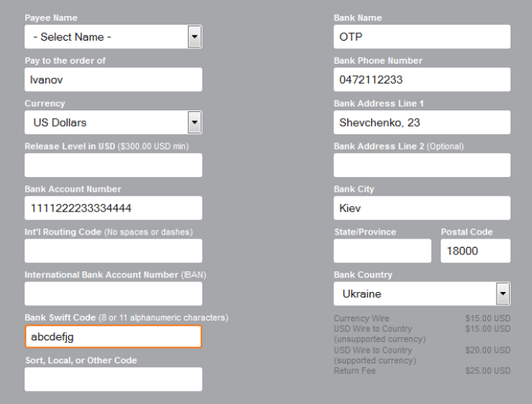Click the 'Bank Swift Code' label text

[x=58, y=317]
